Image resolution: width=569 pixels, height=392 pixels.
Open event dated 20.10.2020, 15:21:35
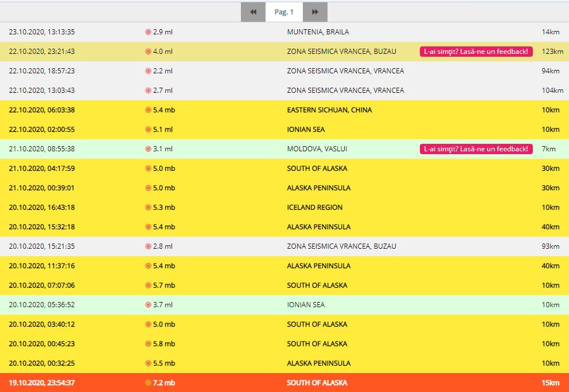[42, 246]
